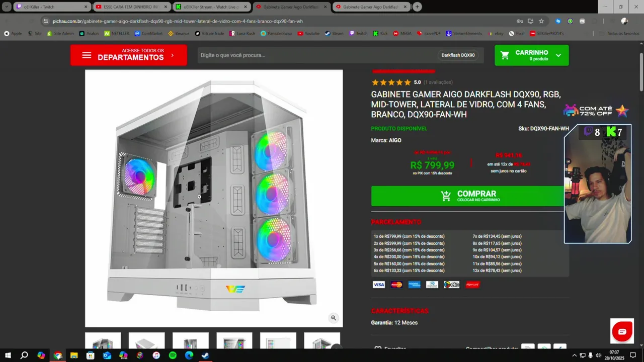Click the install app icon in address bar

(530, 21)
